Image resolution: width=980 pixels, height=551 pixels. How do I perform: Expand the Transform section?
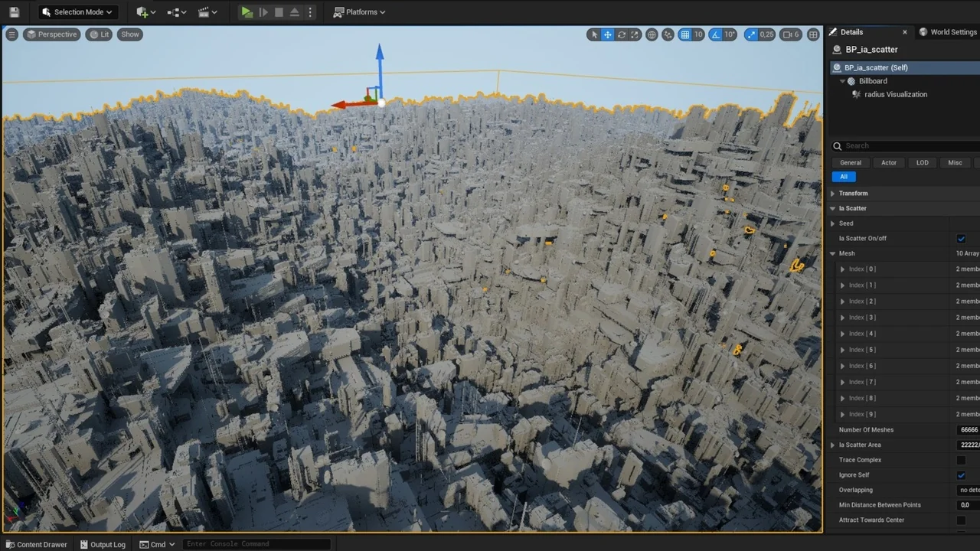(x=833, y=194)
